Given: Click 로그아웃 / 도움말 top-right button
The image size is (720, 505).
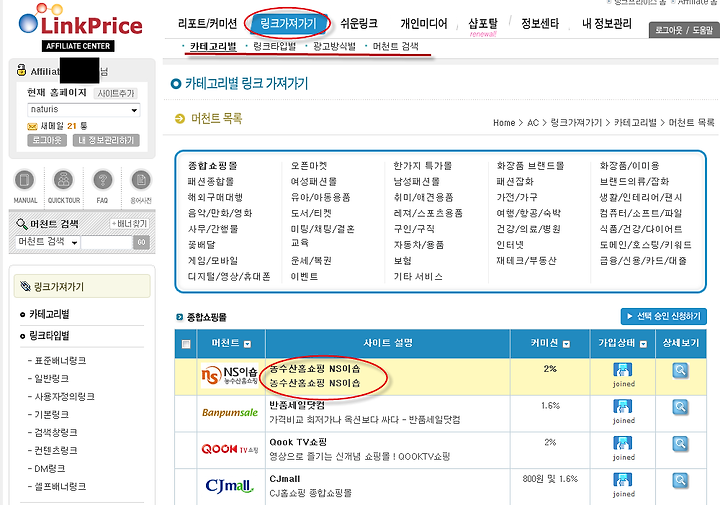Looking at the screenshot, I should [684, 30].
